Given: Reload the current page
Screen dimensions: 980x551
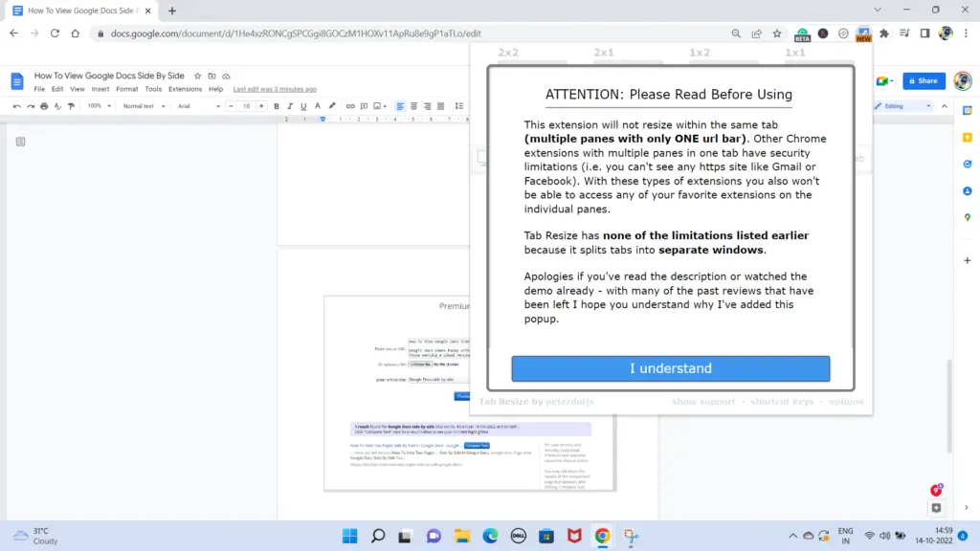Looking at the screenshot, I should pos(55,33).
